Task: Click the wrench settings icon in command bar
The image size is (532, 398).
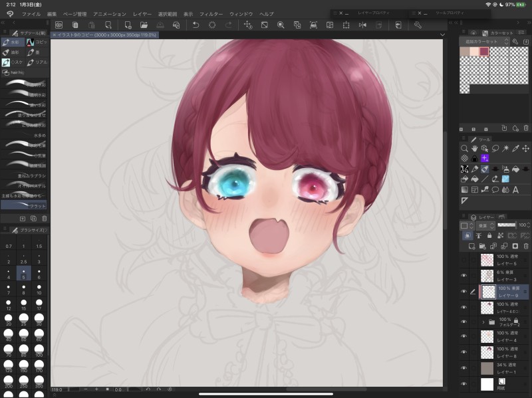Action: click(418, 25)
